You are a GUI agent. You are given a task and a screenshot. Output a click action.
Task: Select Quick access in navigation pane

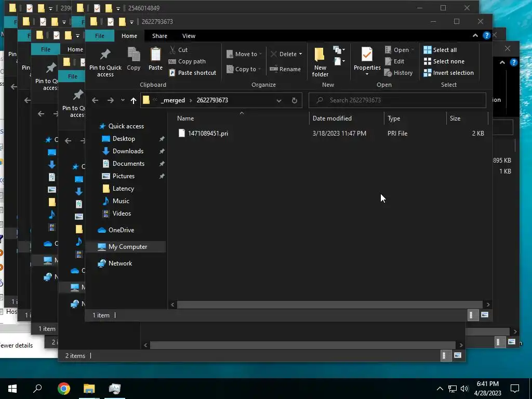[x=126, y=126]
